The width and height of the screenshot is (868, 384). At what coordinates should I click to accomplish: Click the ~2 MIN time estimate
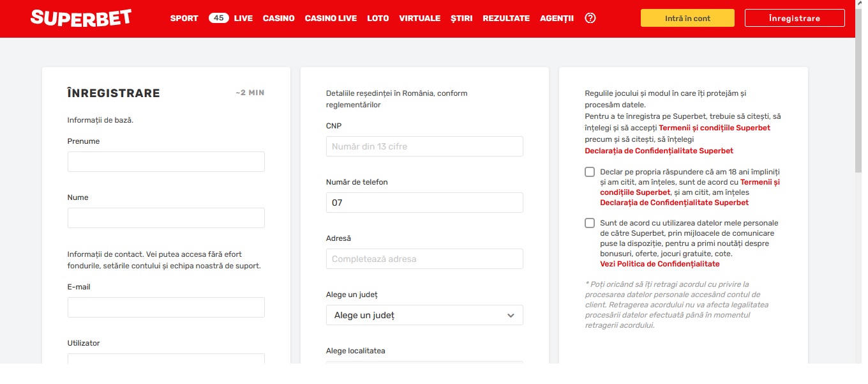coord(250,93)
